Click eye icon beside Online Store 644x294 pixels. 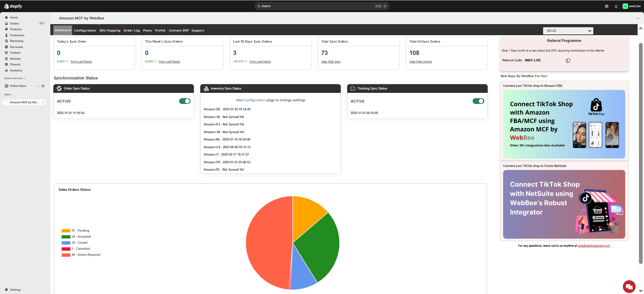click(x=43, y=86)
